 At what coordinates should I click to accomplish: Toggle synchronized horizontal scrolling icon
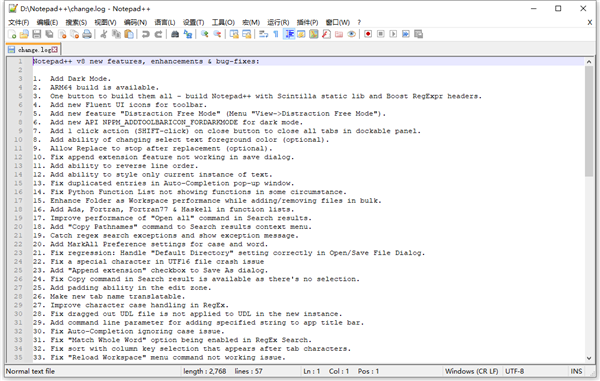[x=246, y=34]
